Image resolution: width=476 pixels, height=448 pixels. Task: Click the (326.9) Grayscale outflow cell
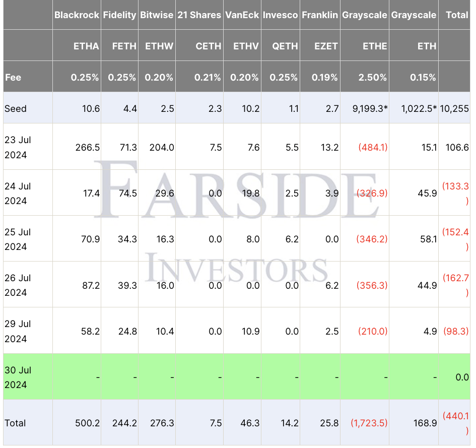coord(373,194)
